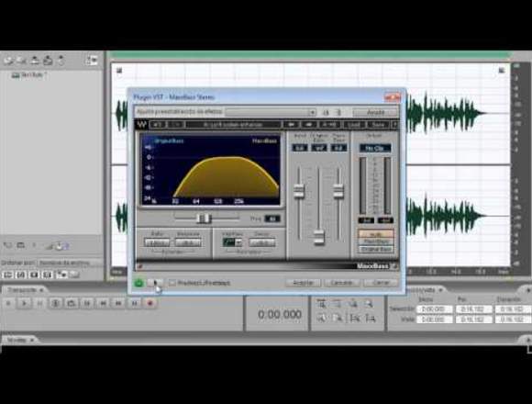The height and width of the screenshot is (404, 532).
Task: Toggle the first file-type filter button in the Files panel
Action: pos(7,275)
